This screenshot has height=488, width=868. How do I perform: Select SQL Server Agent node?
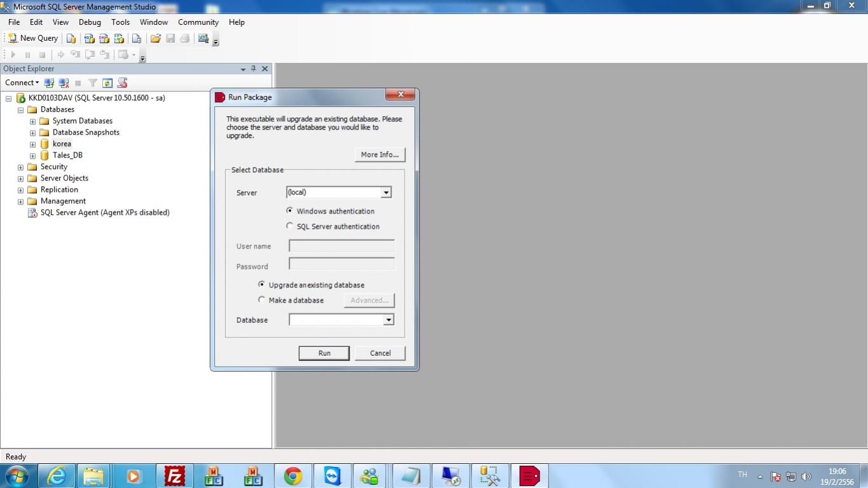click(105, 212)
